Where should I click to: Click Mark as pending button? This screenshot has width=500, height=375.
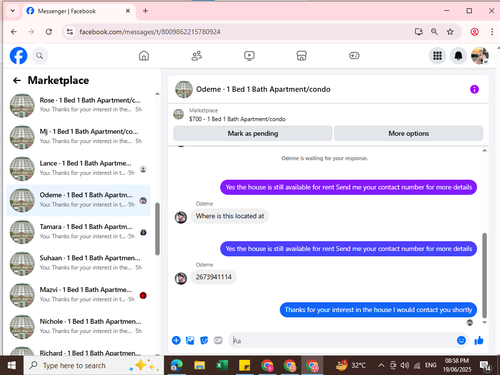253,134
